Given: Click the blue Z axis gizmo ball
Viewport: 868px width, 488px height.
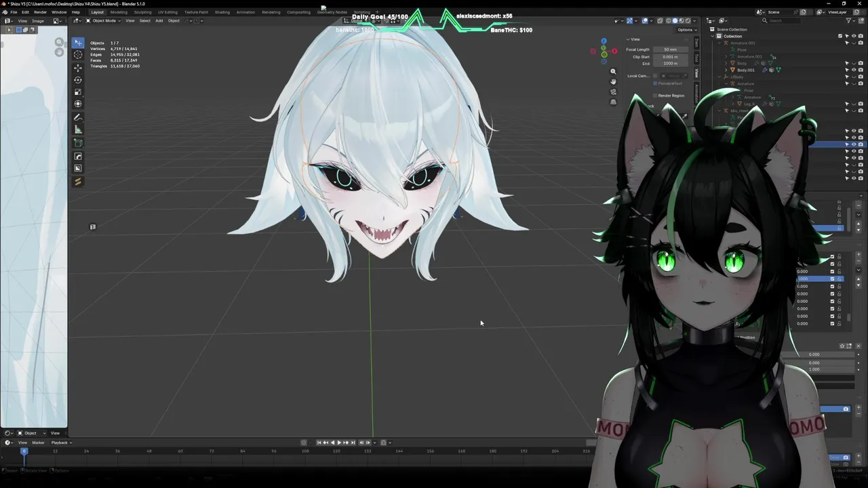Looking at the screenshot, I should [x=604, y=41].
